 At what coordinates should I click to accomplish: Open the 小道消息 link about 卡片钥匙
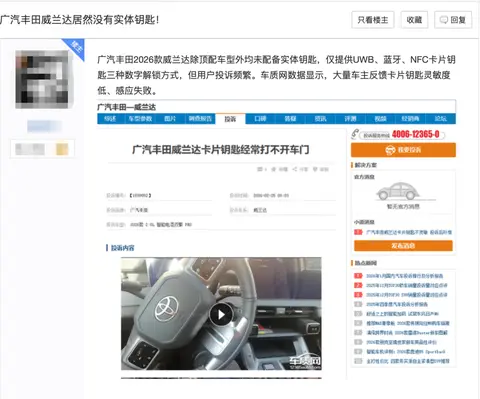(x=409, y=232)
